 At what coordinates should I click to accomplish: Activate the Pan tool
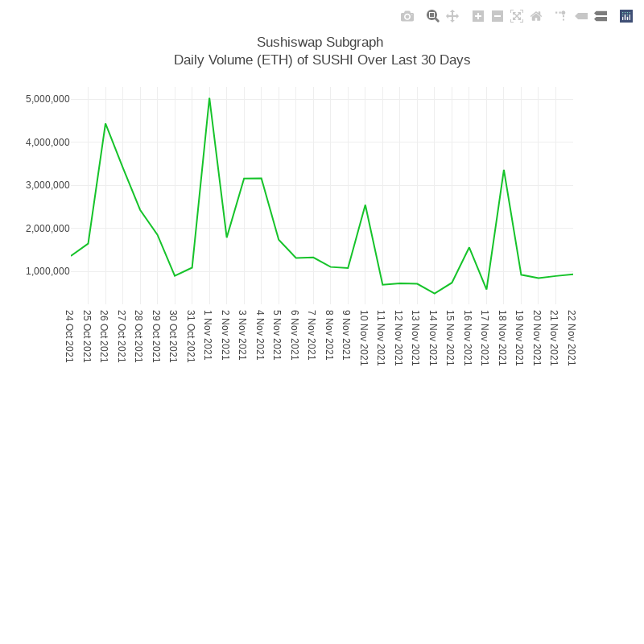click(x=452, y=16)
